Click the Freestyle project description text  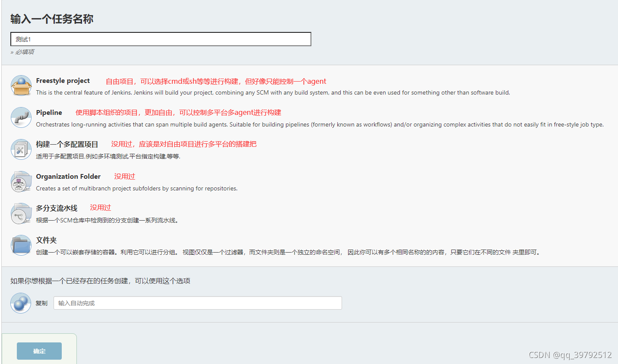273,92
